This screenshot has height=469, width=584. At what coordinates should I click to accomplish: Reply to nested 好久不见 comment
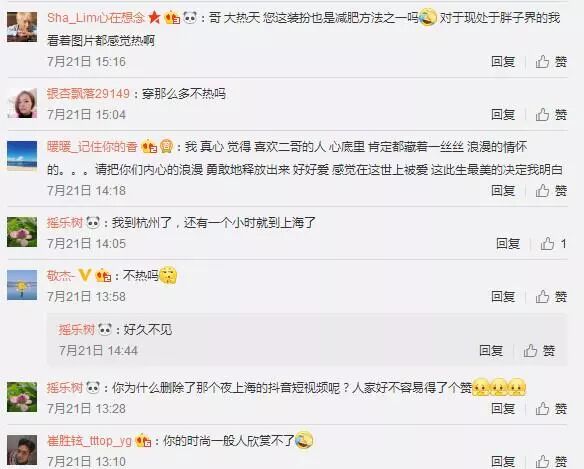click(491, 351)
